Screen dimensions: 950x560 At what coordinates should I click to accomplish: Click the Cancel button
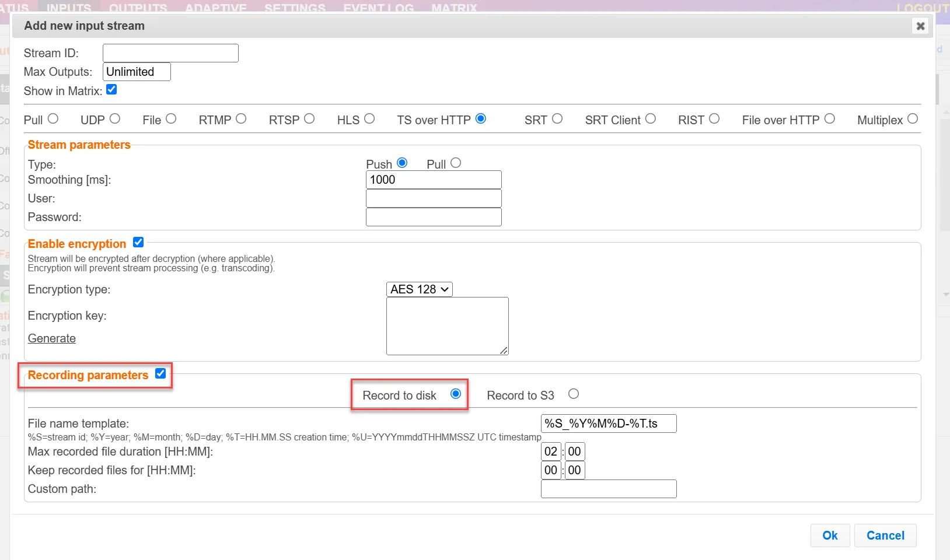pos(885,535)
